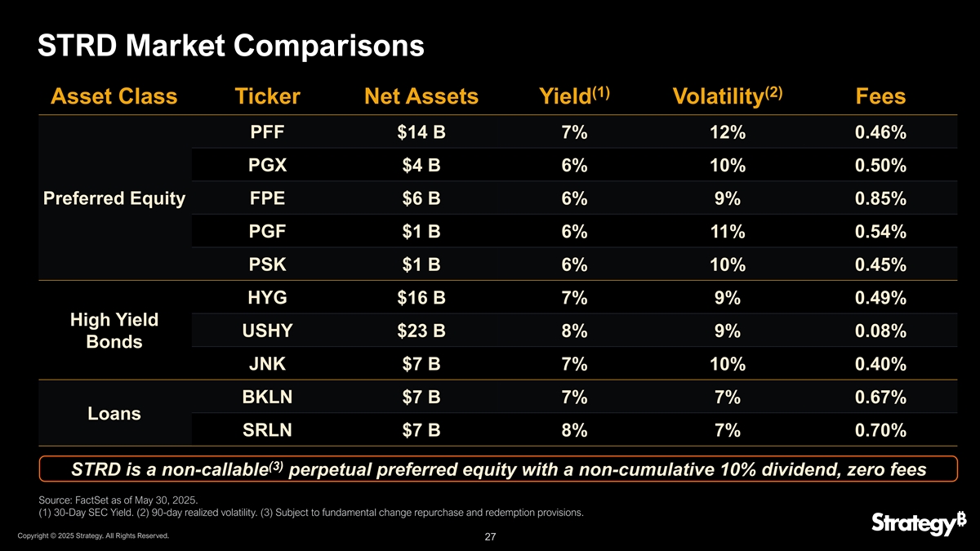Screen dimensions: 980x551
Task: Click the USHY ticker cell
Action: pos(267,331)
